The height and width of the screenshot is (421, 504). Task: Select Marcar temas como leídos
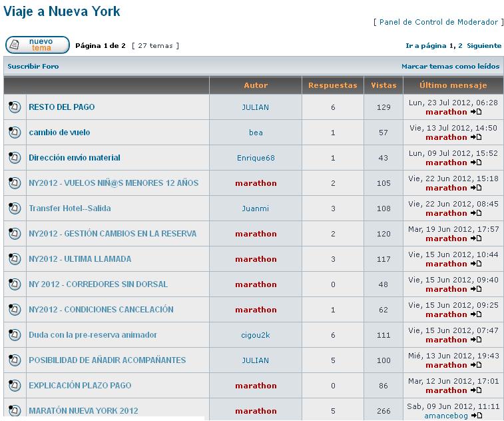tap(450, 67)
